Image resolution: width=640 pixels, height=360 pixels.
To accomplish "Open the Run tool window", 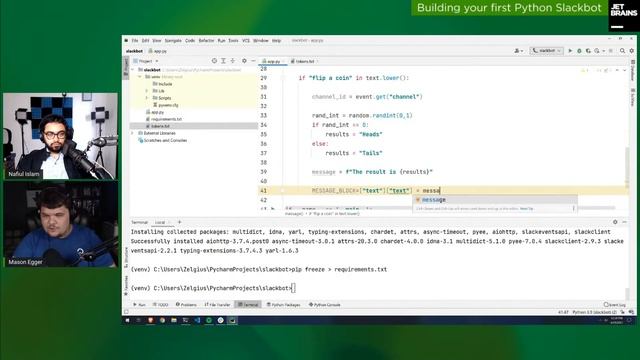I will coord(139,305).
